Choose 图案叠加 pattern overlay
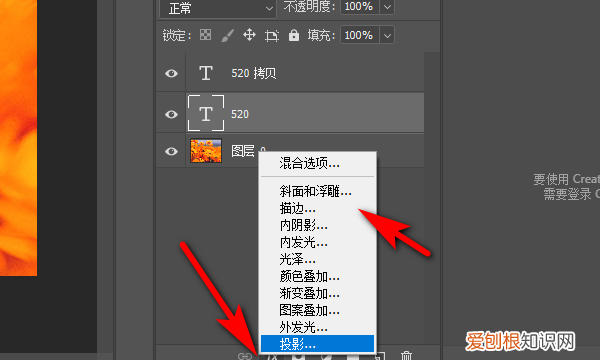The width and height of the screenshot is (600, 360). (x=310, y=310)
